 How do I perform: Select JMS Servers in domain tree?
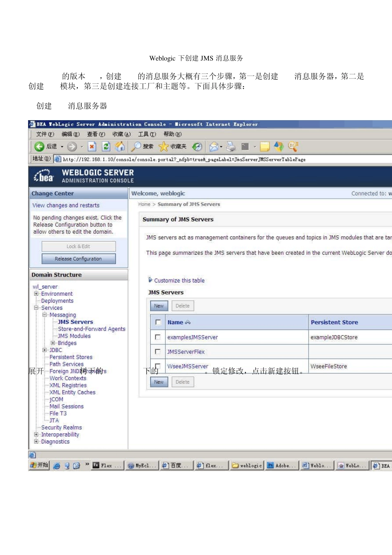(76, 322)
